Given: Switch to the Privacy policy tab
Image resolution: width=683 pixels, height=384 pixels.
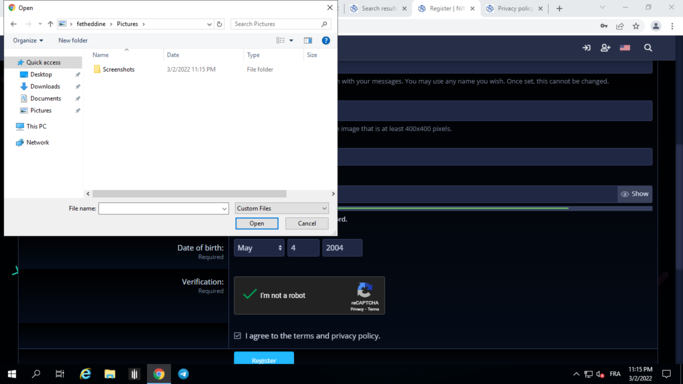Looking at the screenshot, I should (514, 8).
